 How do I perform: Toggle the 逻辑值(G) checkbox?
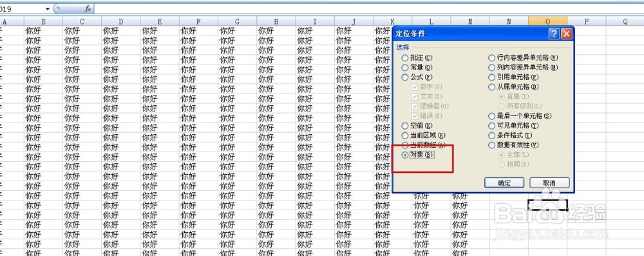430,106
